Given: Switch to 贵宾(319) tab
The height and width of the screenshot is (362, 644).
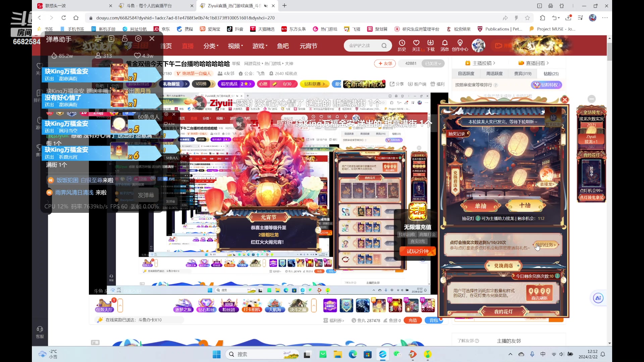Looking at the screenshot, I should pyautogui.click(x=523, y=73).
